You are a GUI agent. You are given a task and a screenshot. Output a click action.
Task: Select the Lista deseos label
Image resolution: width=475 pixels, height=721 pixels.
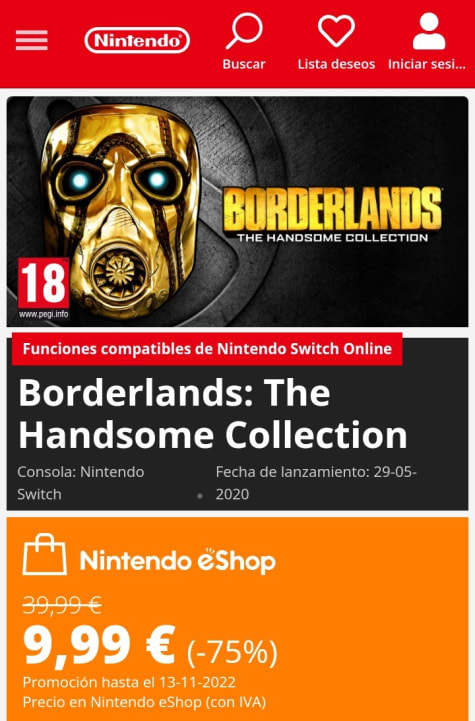[x=336, y=64]
